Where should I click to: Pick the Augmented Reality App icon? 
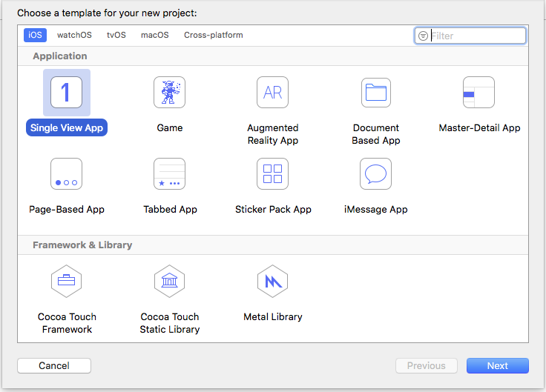coord(272,93)
